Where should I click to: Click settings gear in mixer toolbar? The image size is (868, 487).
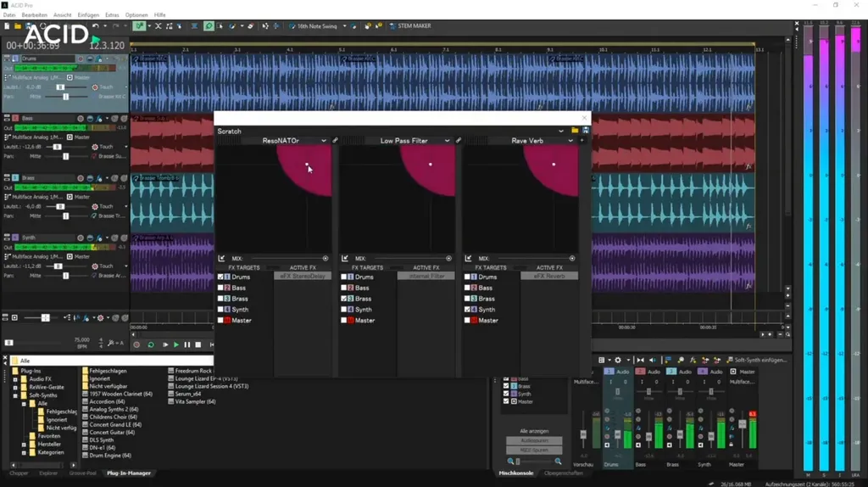coord(618,360)
